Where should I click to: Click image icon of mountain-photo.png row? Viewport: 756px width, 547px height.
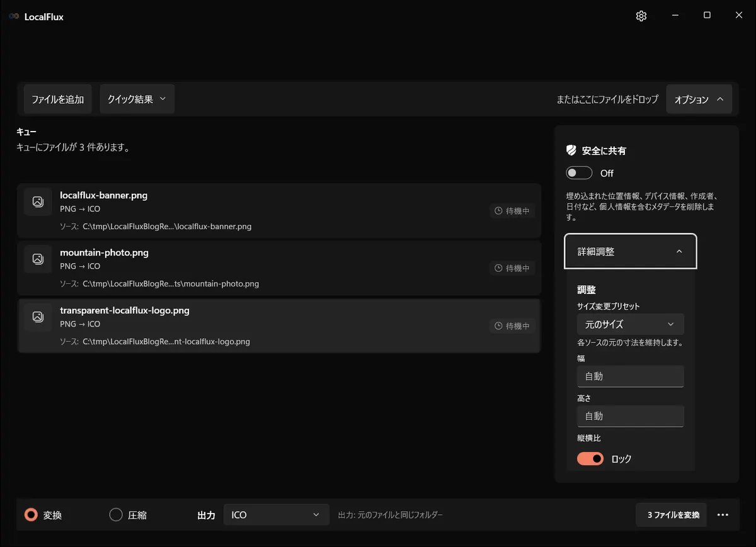pyautogui.click(x=38, y=259)
